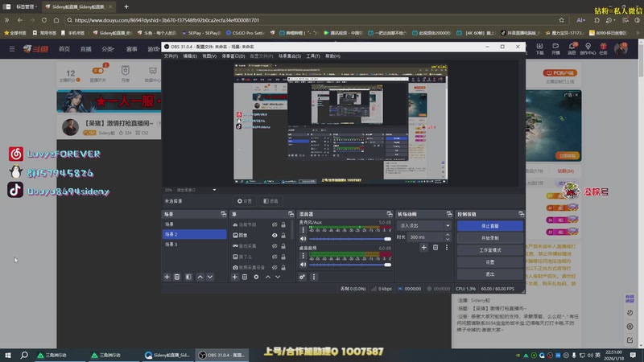
Task: Open the 淡入淡出 transition dropdown
Action: pyautogui.click(x=424, y=226)
